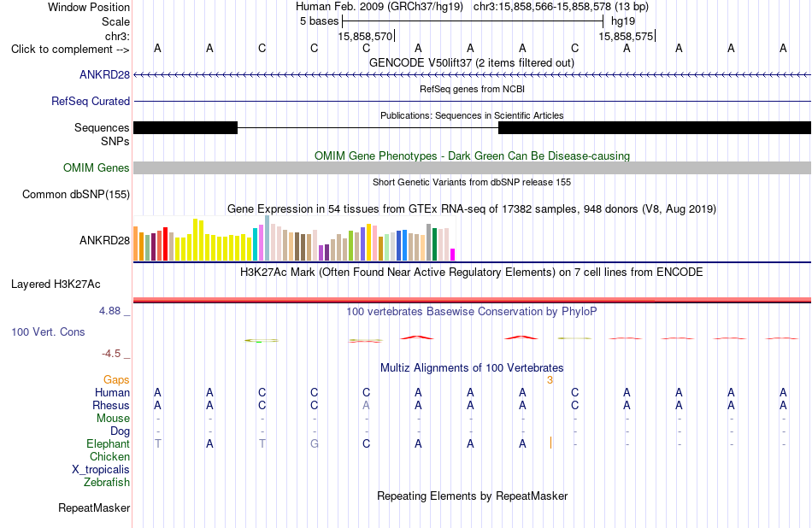This screenshot has height=528, width=812.
Task: Click the dark green bar in GTEx chart
Action: 434,243
